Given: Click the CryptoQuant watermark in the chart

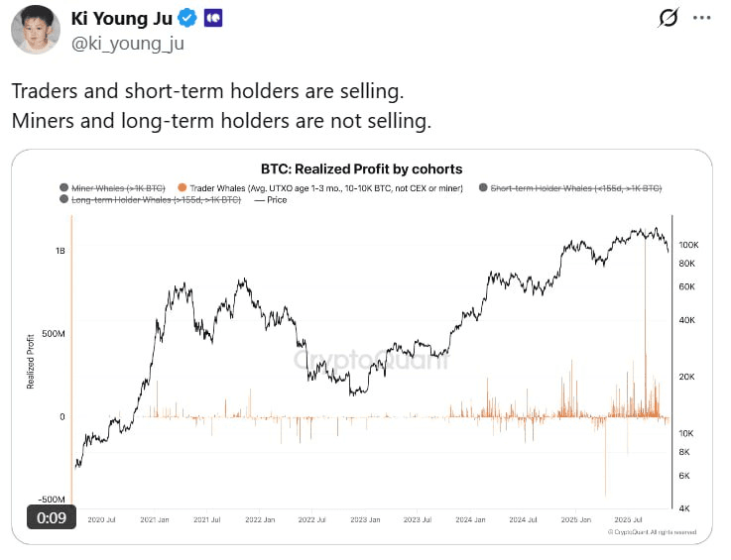Looking at the screenshot, I should (x=370, y=359).
